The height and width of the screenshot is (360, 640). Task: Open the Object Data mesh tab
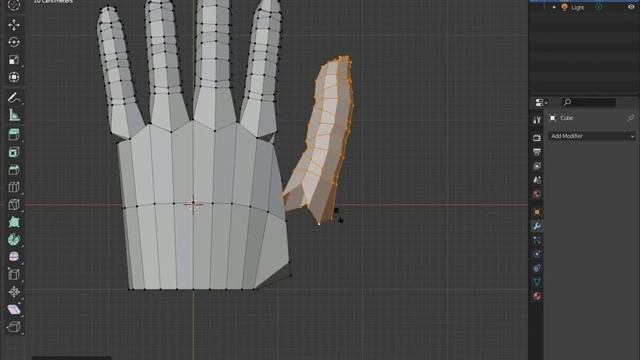point(537,282)
